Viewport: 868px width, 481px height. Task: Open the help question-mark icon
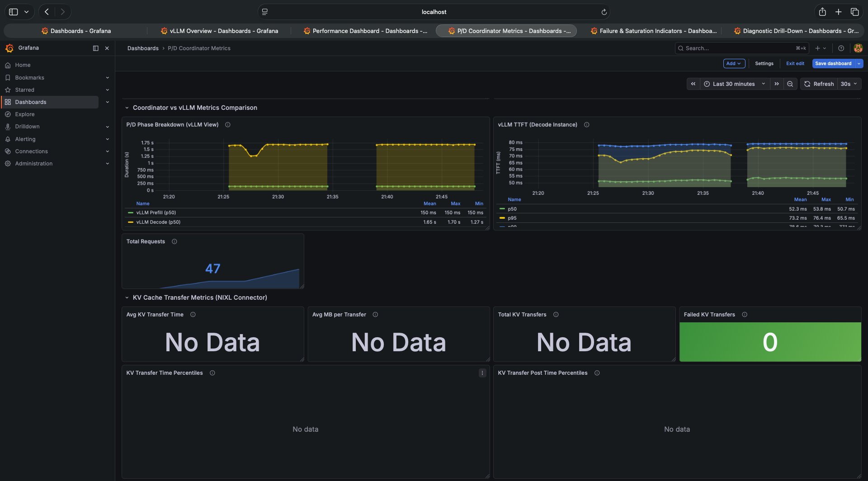[x=841, y=48]
